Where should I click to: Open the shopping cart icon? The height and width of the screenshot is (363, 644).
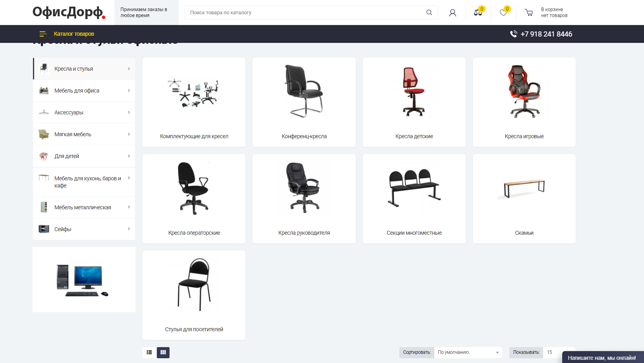tap(529, 13)
